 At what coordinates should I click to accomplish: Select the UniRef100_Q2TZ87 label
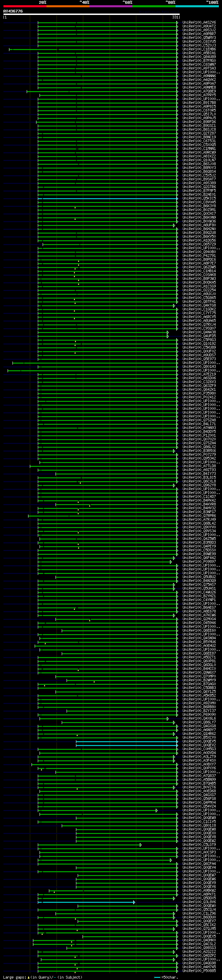pyautogui.click(x=199, y=133)
